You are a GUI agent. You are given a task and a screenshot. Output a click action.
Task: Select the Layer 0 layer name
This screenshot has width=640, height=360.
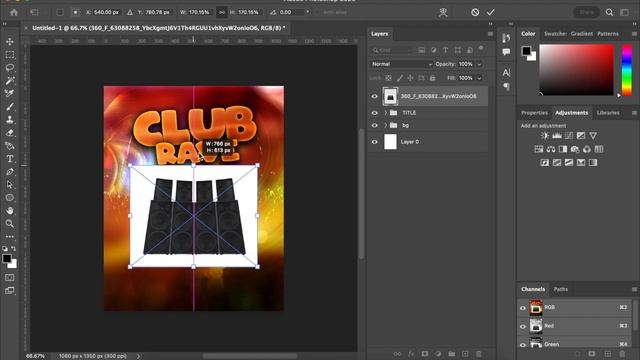tap(410, 142)
